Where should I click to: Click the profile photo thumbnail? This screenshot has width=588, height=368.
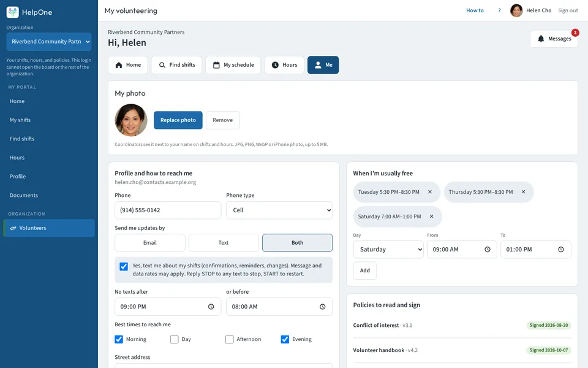pos(131,120)
